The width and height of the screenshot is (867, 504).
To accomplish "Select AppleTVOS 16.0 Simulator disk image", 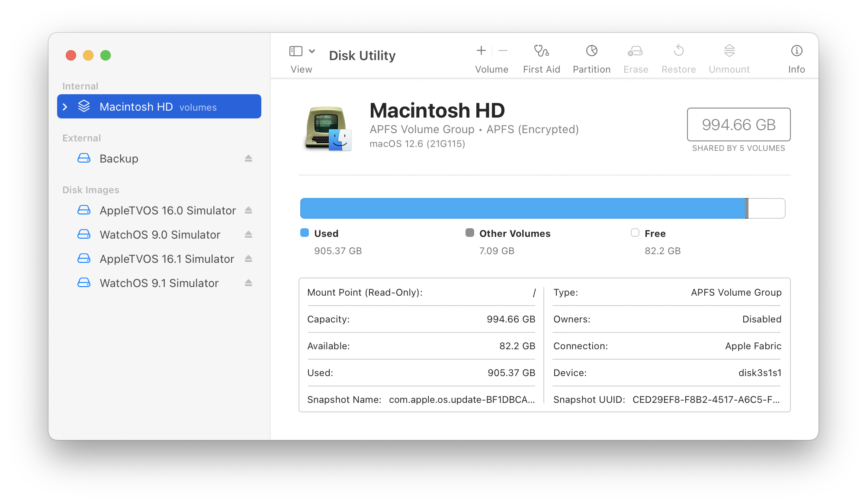I will click(x=159, y=211).
